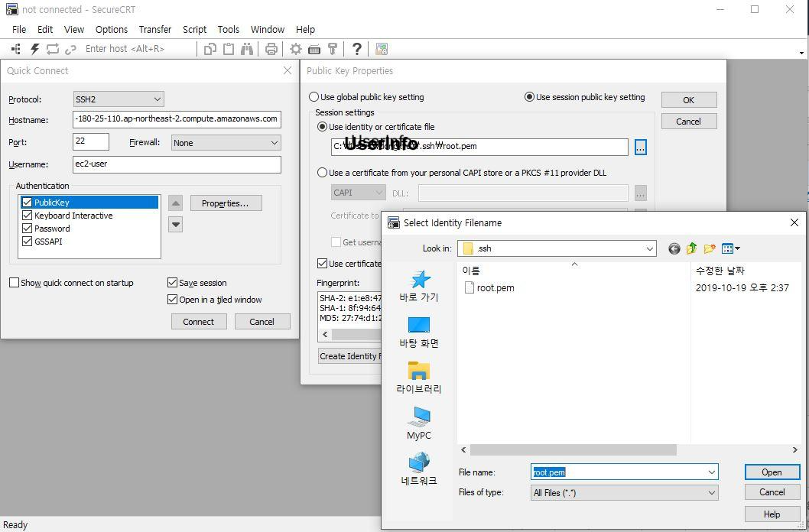Viewport: 809px width, 532px height.
Task: Click the Keymap Editor keyboard icon
Action: (314, 49)
